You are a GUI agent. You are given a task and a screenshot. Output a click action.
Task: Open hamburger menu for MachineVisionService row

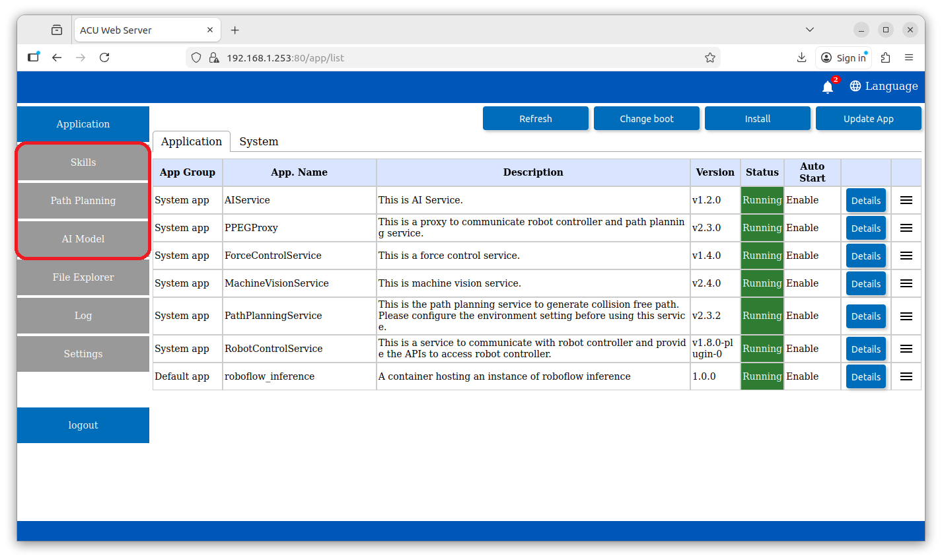click(906, 283)
